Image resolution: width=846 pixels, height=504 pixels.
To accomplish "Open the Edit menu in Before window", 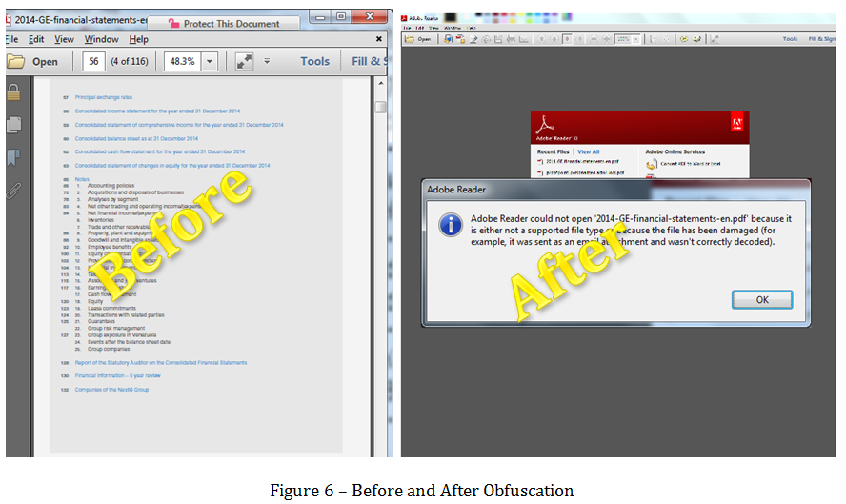I will [36, 39].
